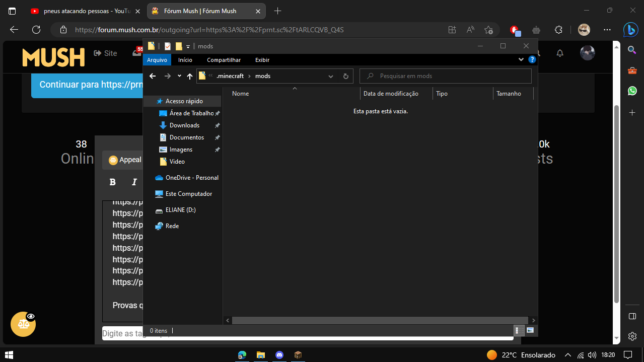
Task: Open the recent locations dropdown arrow
Action: (179, 76)
